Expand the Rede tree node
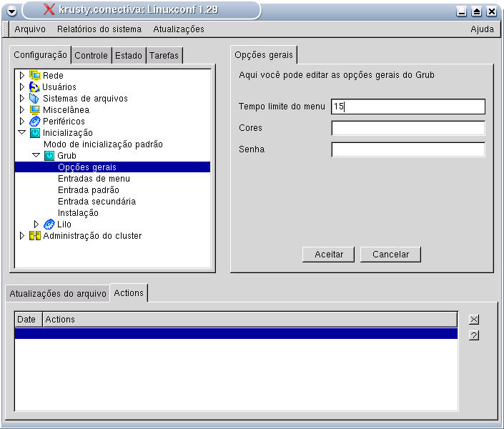Image resolution: width=504 pixels, height=429 pixels. tap(22, 75)
